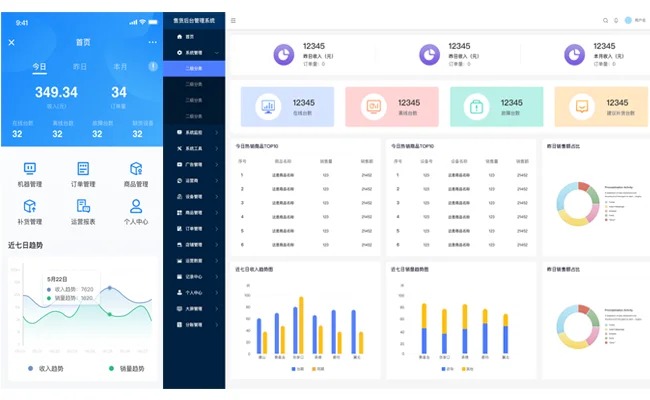Collapse the 系统管理 sidebar menu
Viewport: 650px width, 400px height.
click(193, 53)
